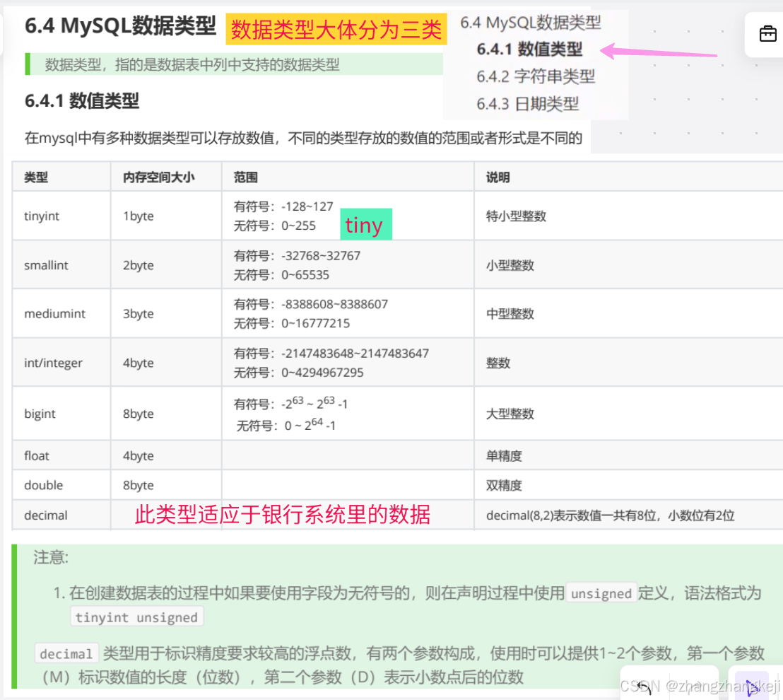The height and width of the screenshot is (700, 783).
Task: Click the 范围 column header
Action: tap(246, 177)
